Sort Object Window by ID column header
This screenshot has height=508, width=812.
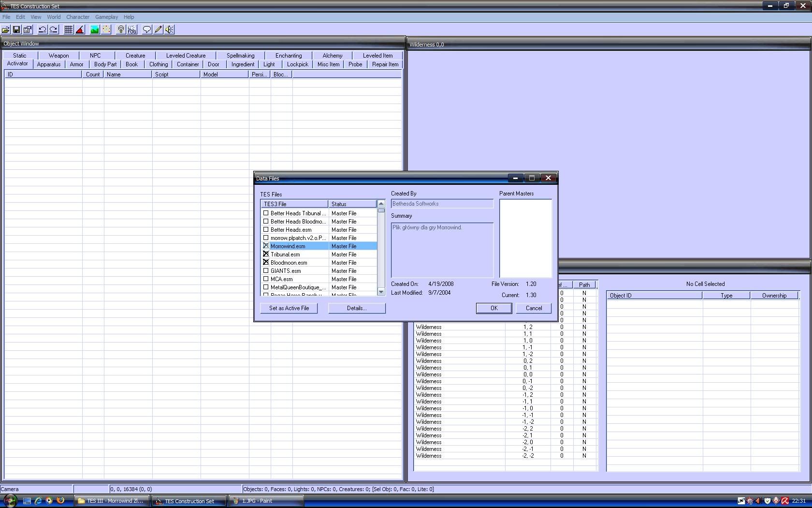(43, 75)
